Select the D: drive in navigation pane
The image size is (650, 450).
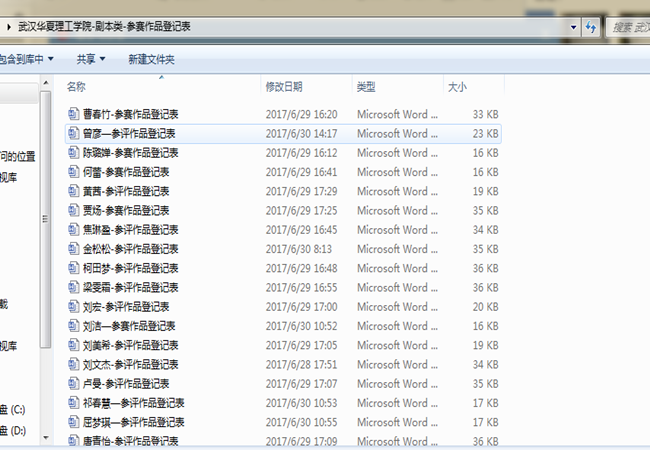pyautogui.click(x=12, y=431)
